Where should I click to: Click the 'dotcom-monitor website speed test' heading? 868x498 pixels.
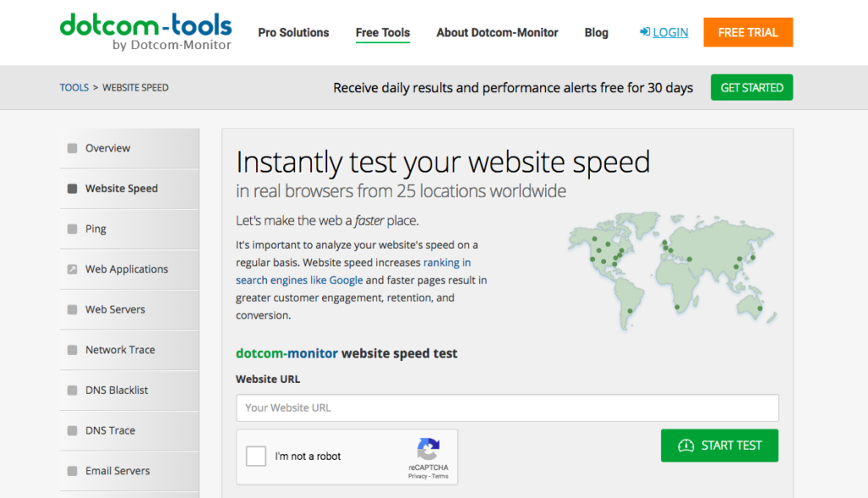(x=347, y=353)
